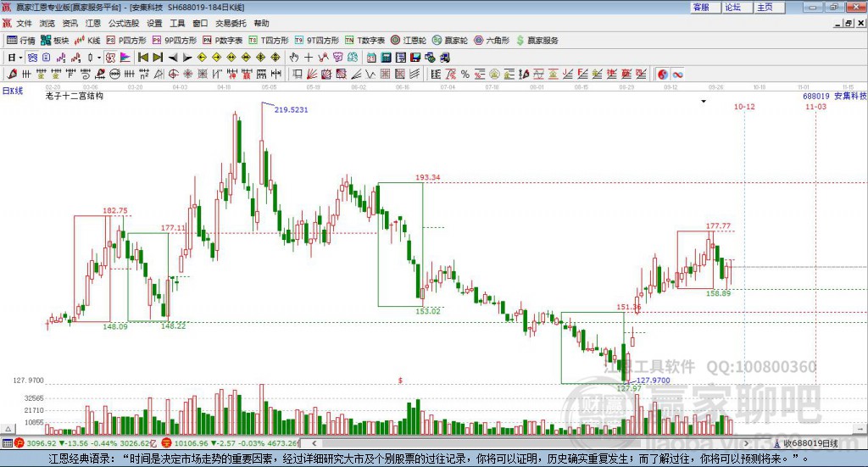Switch to the K线 candlestick chart

[87, 41]
